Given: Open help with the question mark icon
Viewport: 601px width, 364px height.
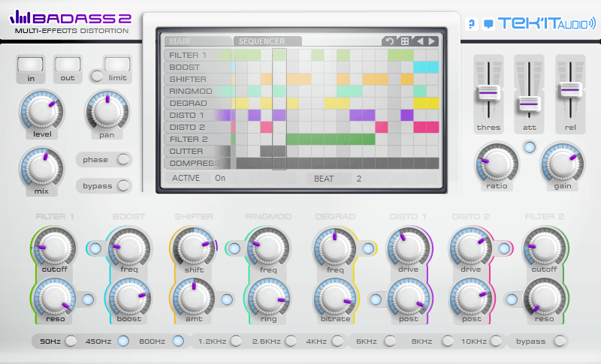Looking at the screenshot, I should (472, 24).
